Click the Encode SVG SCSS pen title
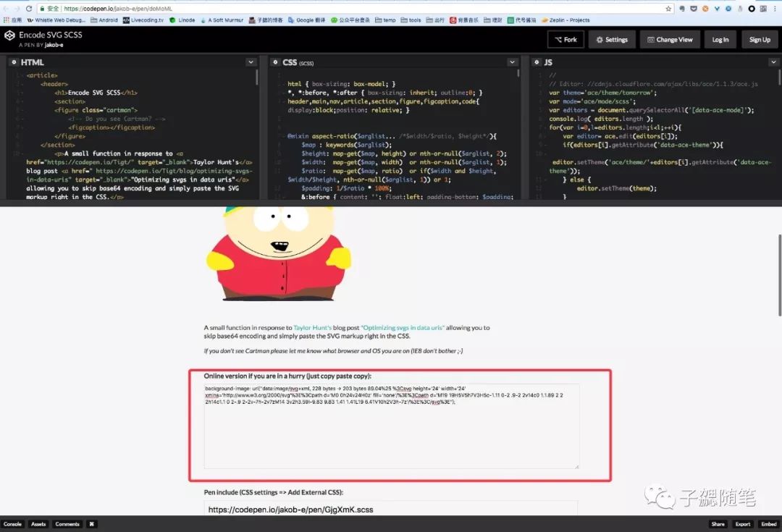This screenshot has width=782, height=532. pos(51,35)
